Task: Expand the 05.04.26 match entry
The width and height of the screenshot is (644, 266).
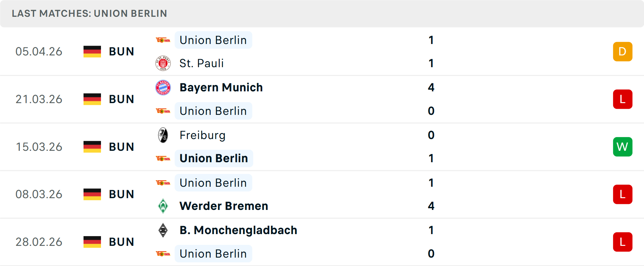Action: [322, 51]
